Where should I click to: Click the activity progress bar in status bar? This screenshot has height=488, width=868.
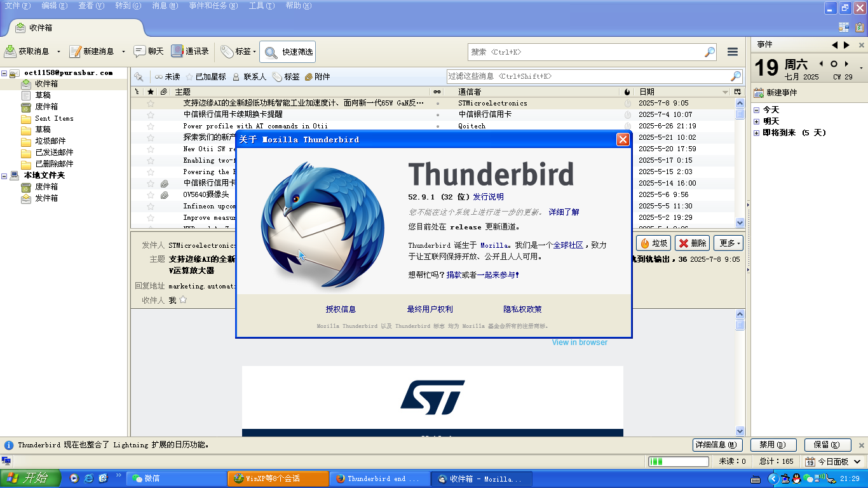[678, 461]
